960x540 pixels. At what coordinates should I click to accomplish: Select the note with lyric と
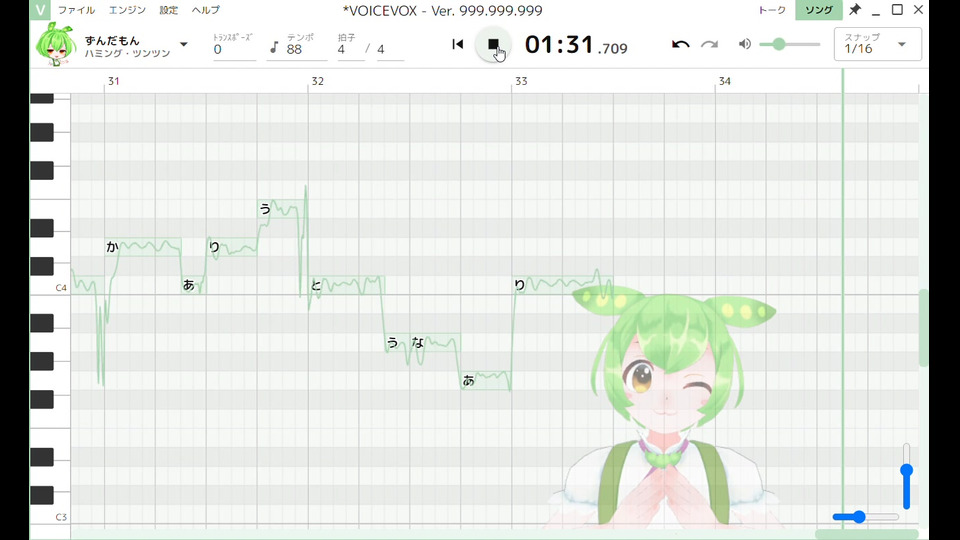click(346, 285)
